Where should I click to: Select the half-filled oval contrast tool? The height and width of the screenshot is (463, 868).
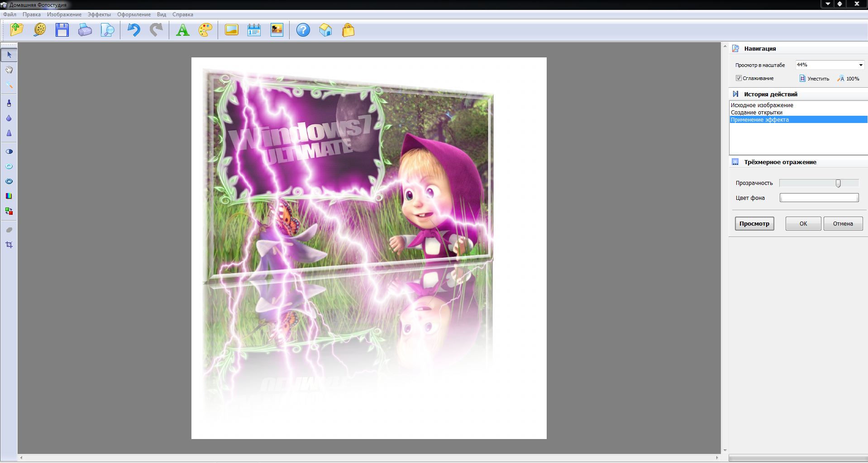point(9,151)
